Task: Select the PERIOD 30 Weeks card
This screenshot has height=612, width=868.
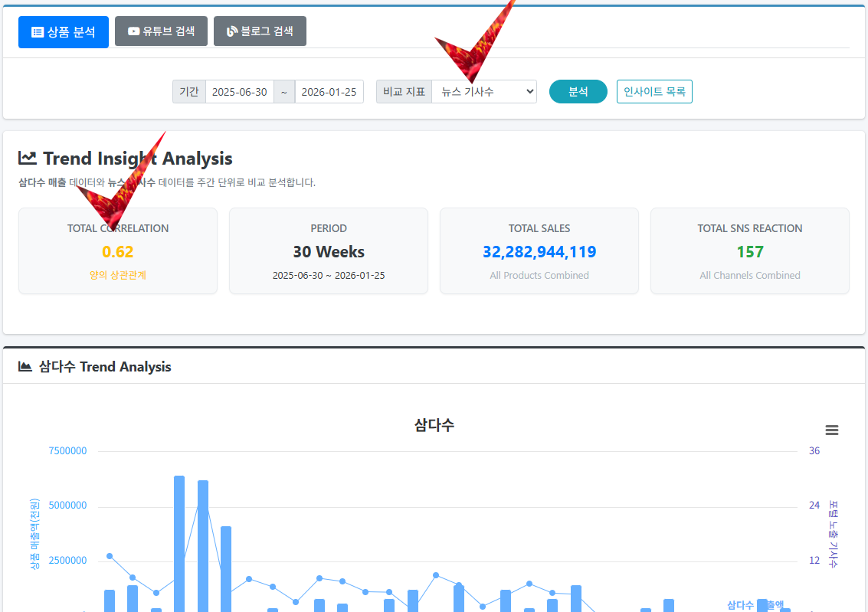Action: [329, 252]
